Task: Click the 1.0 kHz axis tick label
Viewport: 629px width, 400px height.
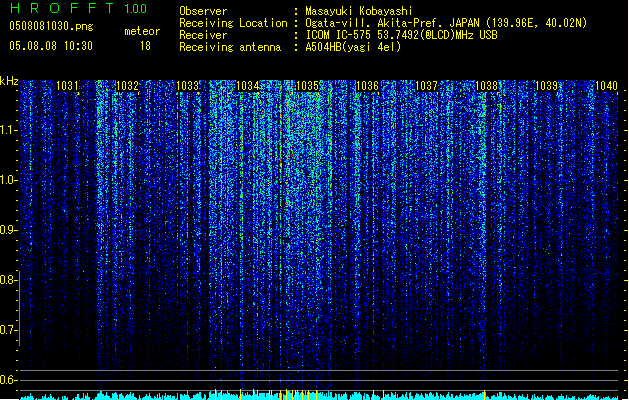Action: (x=8, y=180)
